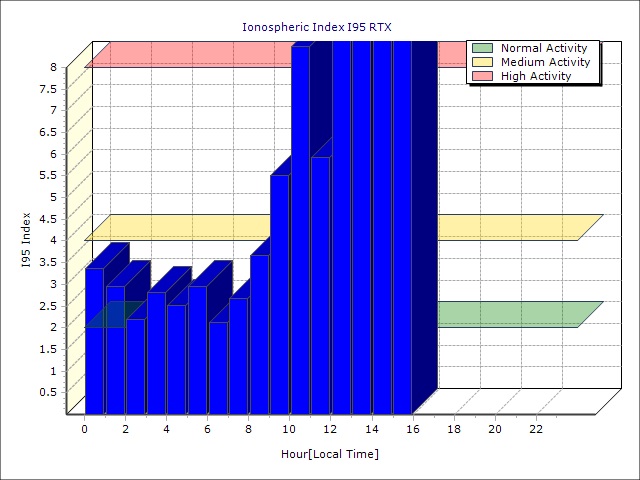This screenshot has height=480, width=640.
Task: Click the green normal activity threshold band
Action: (510, 314)
